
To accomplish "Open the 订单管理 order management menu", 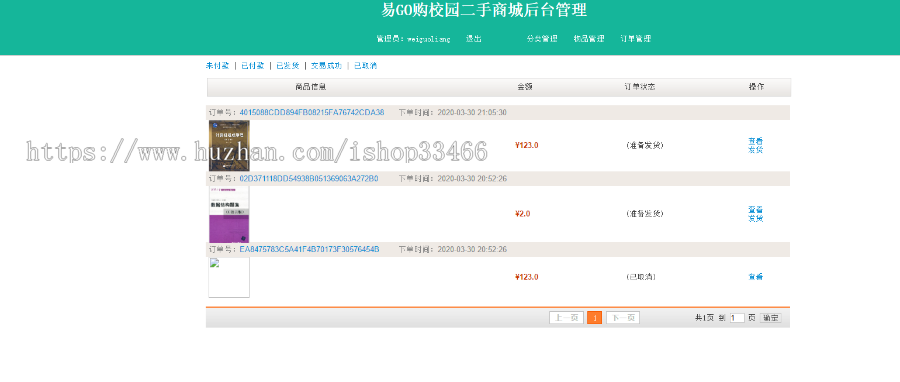I will (x=635, y=39).
